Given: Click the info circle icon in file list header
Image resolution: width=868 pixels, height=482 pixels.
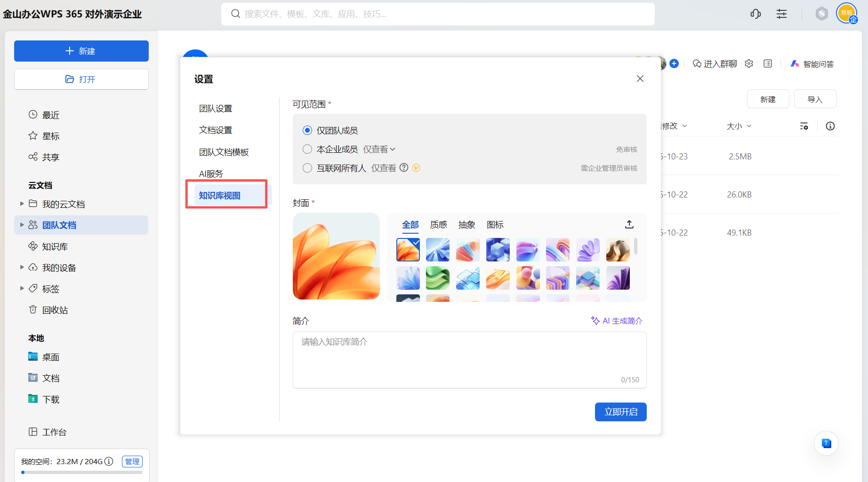Looking at the screenshot, I should 830,126.
